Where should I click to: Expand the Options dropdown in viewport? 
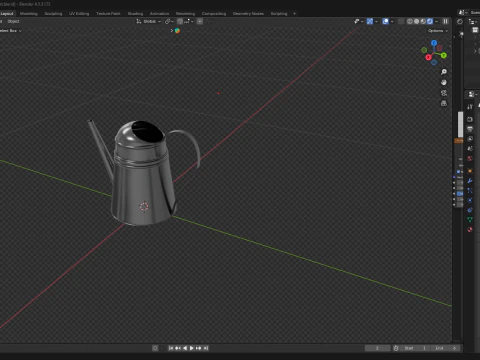tap(438, 31)
